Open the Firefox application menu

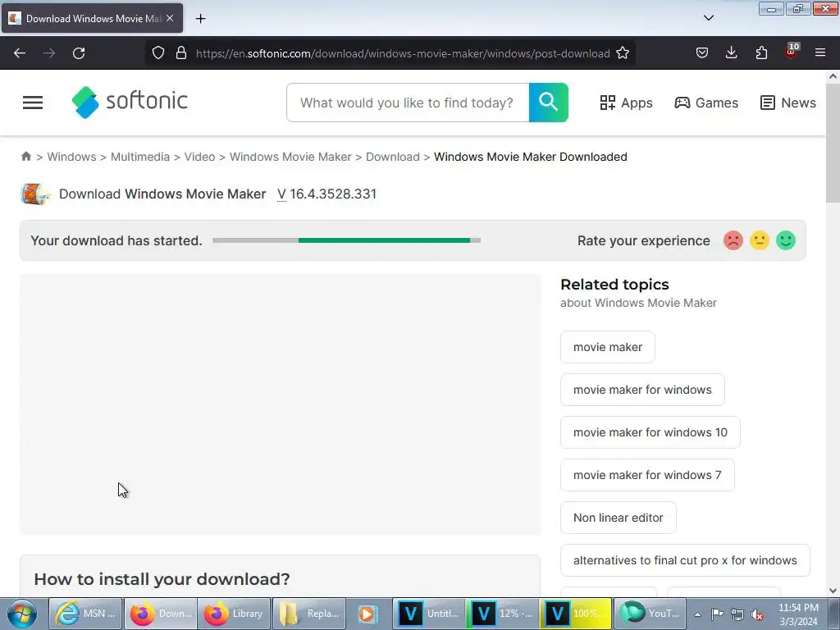[820, 53]
